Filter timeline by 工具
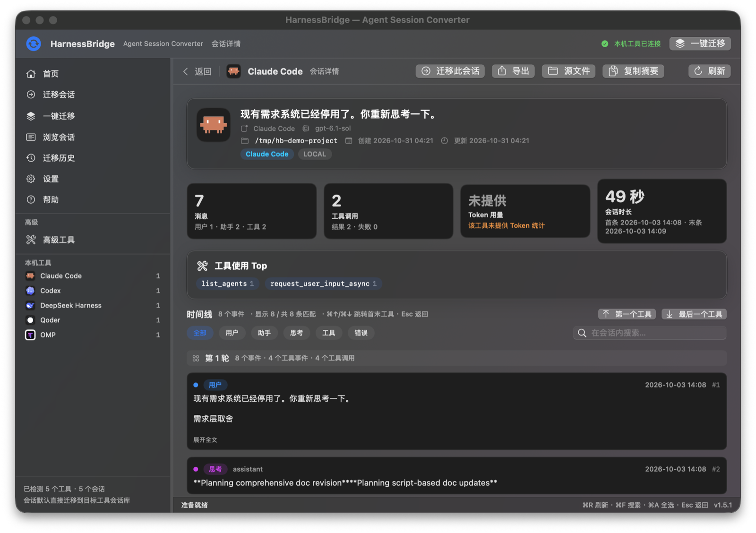Viewport: 756px width, 533px height. 329,333
